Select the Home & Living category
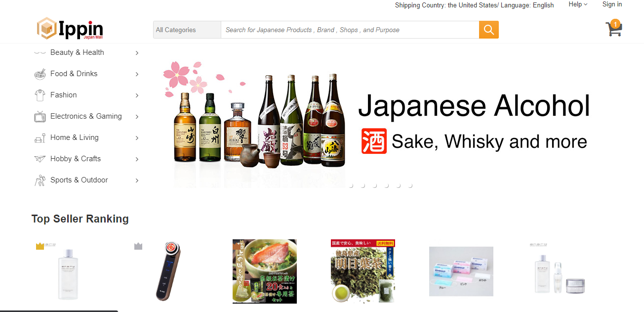 (x=75, y=137)
